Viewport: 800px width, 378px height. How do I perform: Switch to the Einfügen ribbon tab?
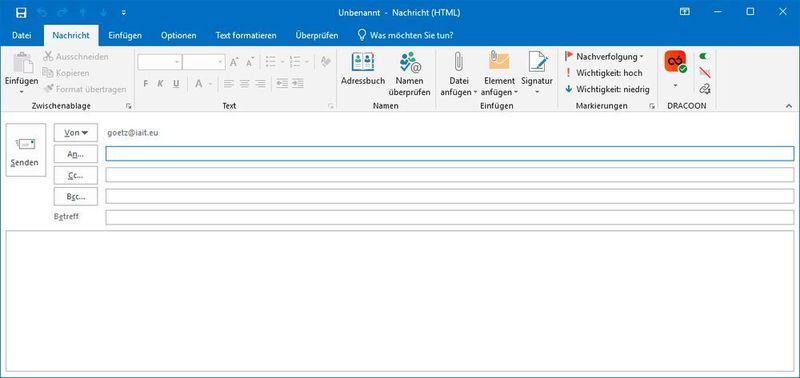coord(125,35)
